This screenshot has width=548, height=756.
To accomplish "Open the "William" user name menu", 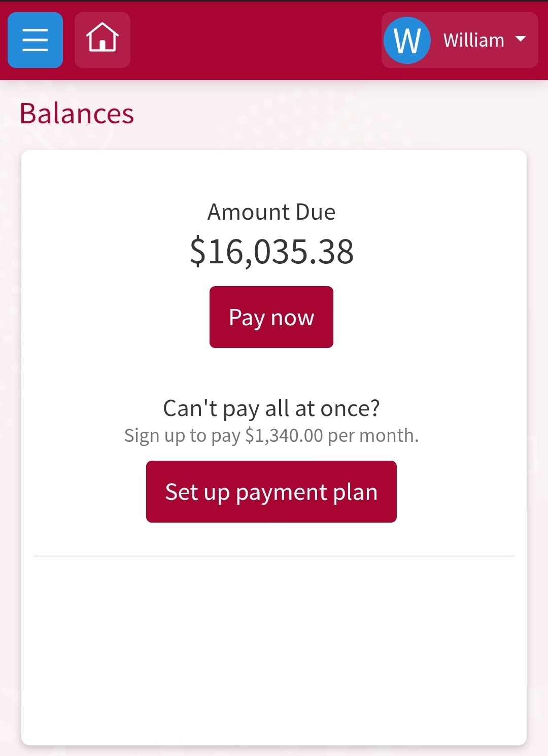I will coord(473,40).
